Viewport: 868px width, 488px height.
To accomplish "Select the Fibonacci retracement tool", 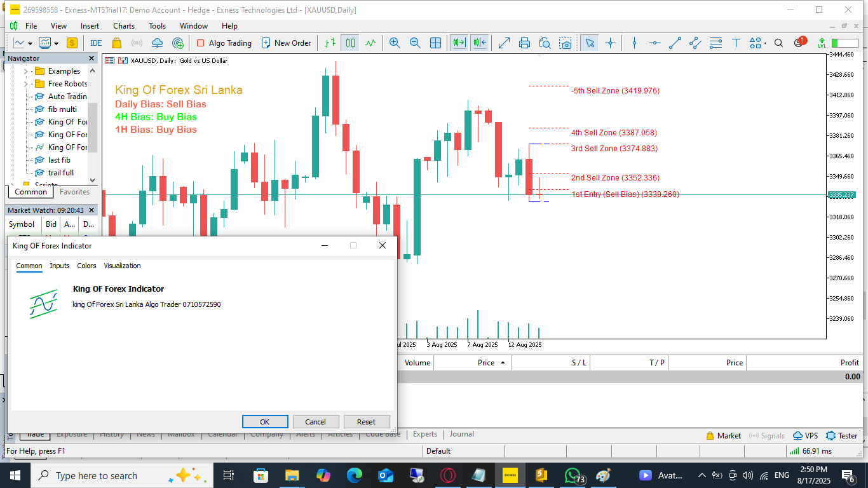I will tap(715, 43).
